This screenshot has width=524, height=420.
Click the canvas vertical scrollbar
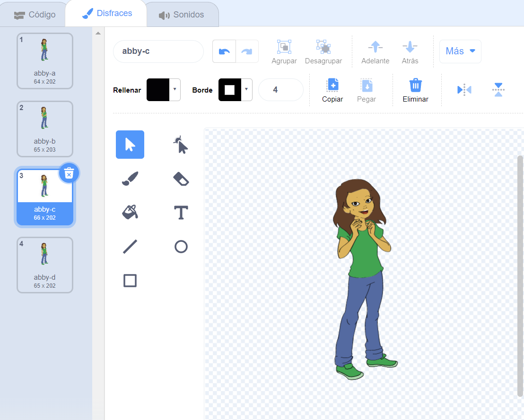click(x=520, y=276)
